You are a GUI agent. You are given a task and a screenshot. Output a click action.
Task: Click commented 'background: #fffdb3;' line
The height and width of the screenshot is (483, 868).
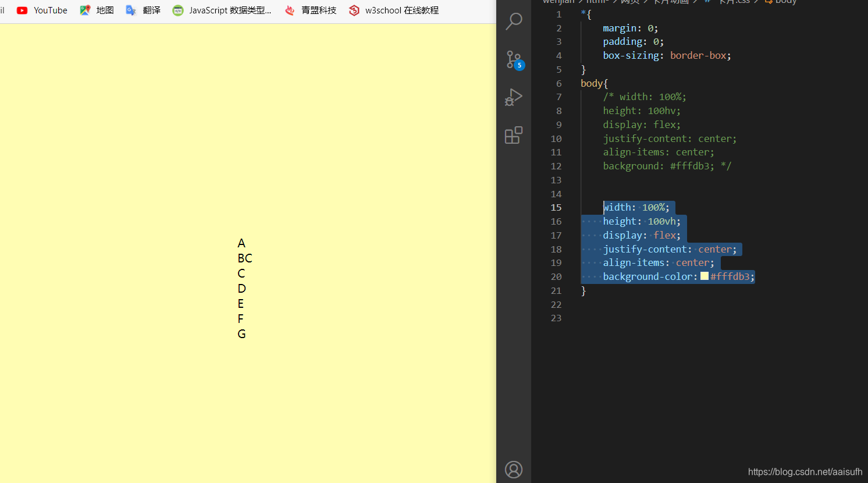click(667, 166)
